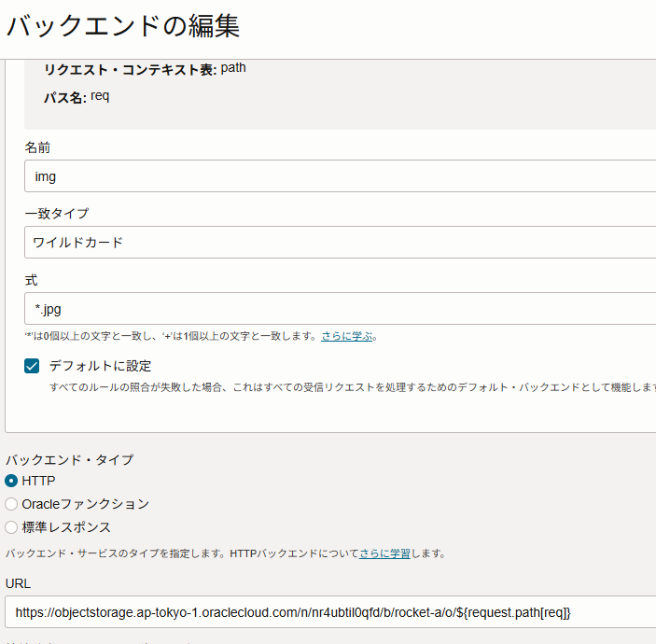Open the さらに学ぶ link under 式
The image size is (656, 644).
(348, 336)
